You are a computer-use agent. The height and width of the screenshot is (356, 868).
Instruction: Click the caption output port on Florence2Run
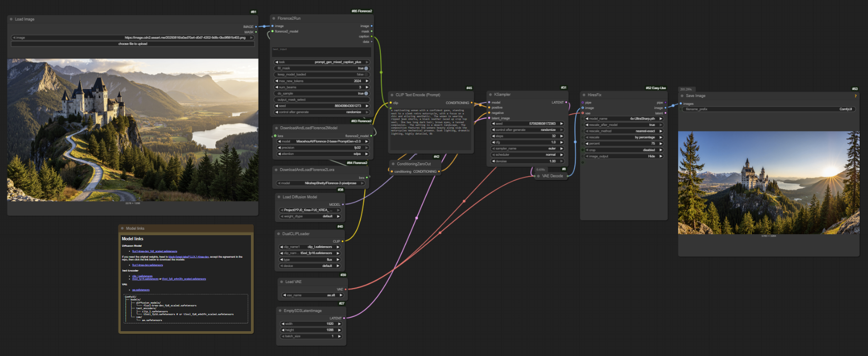click(371, 36)
